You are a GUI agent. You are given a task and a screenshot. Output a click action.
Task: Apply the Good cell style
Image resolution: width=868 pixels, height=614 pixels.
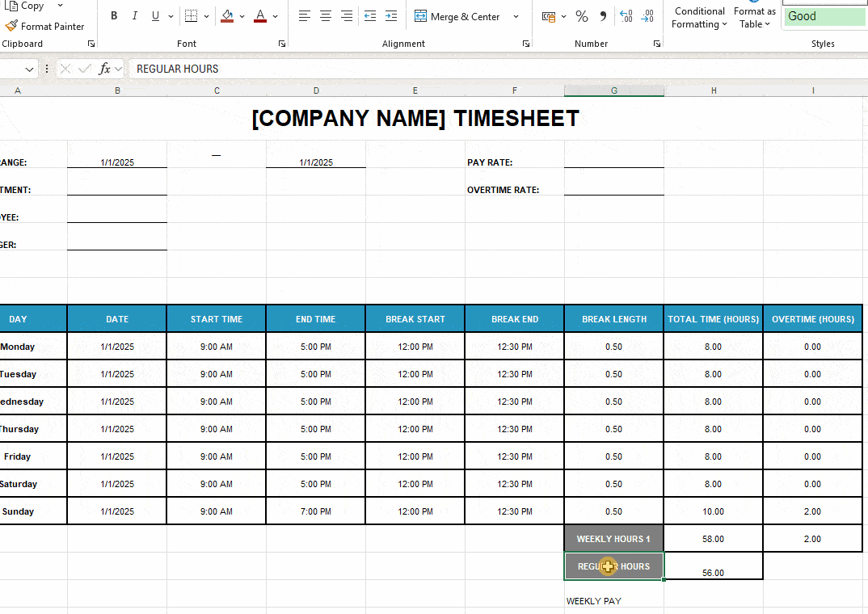point(824,15)
